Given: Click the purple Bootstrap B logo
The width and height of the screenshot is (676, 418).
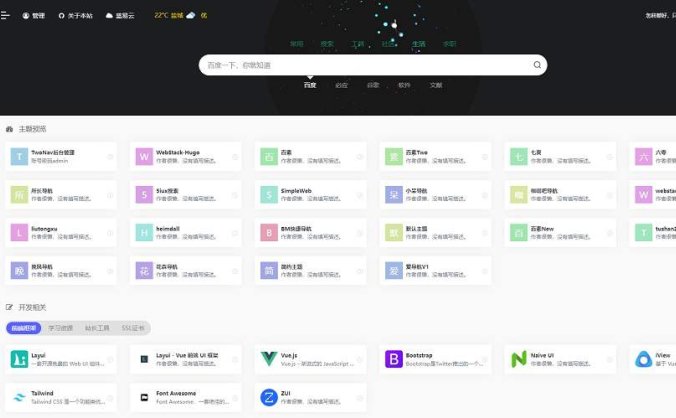Looking at the screenshot, I should tap(394, 359).
